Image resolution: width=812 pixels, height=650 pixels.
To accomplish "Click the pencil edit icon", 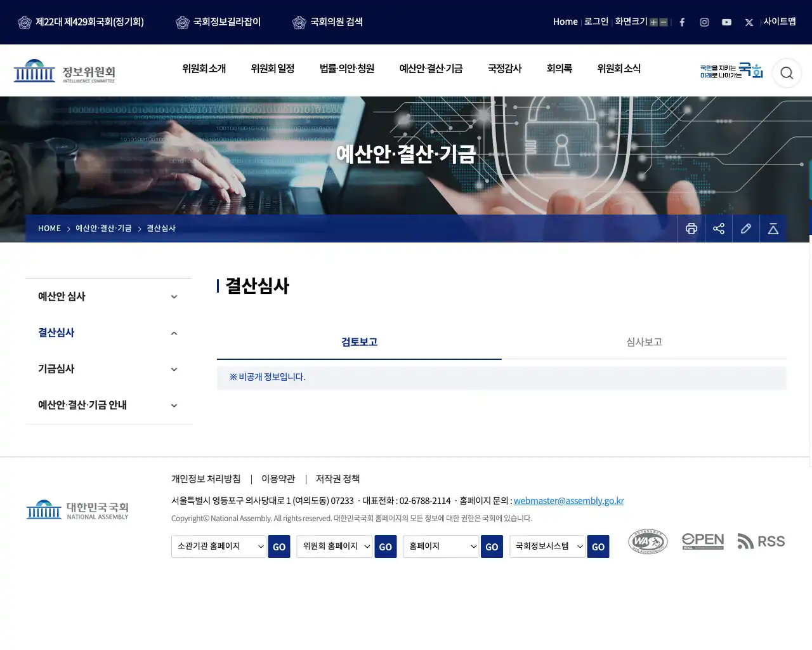I will (746, 229).
